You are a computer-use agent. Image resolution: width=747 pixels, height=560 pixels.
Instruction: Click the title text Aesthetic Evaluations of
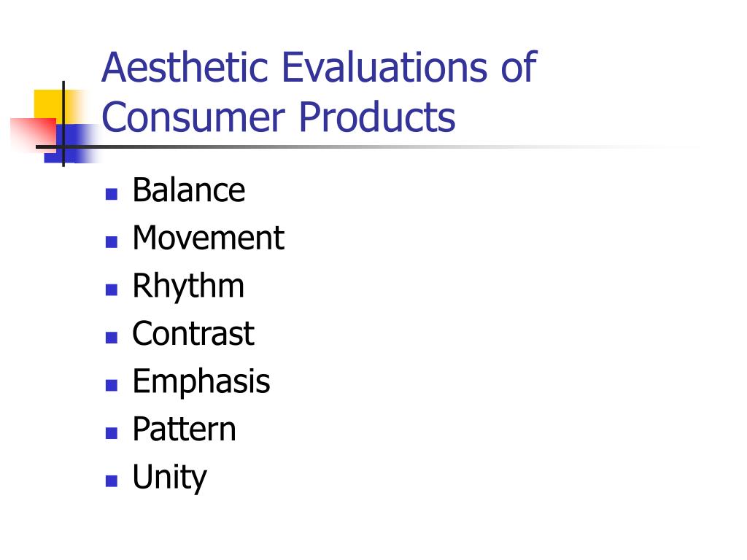[x=320, y=68]
